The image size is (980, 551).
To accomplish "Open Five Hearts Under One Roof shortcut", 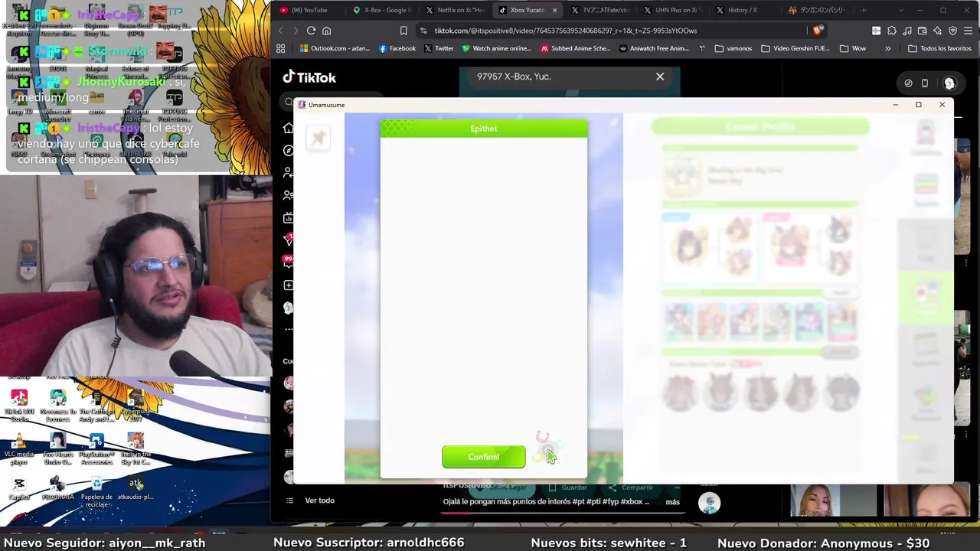I will tap(57, 448).
